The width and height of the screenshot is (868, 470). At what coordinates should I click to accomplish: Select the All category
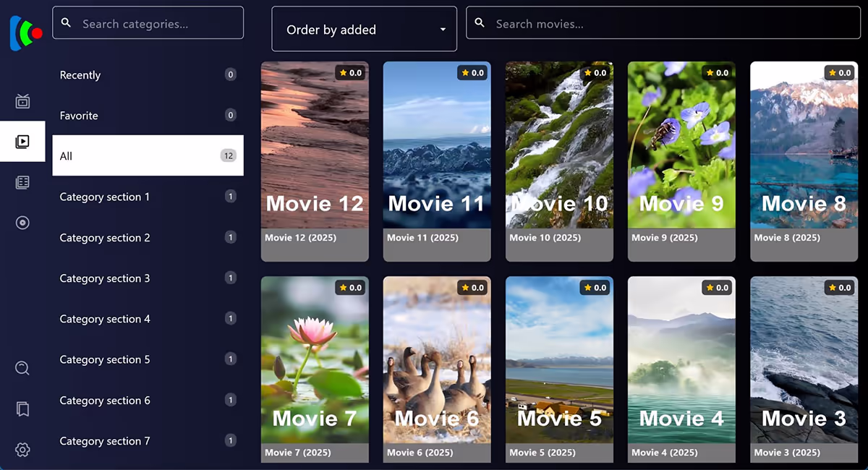pyautogui.click(x=148, y=155)
